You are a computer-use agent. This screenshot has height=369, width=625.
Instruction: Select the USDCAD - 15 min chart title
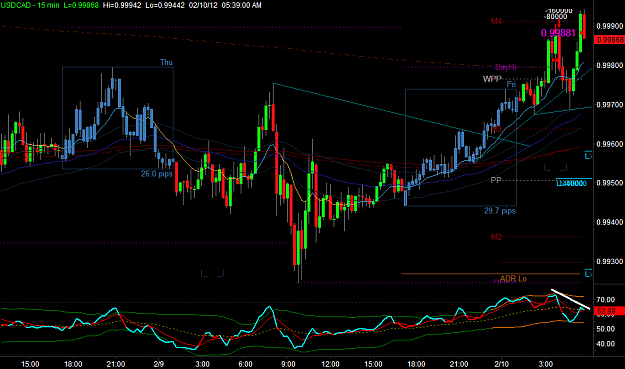pyautogui.click(x=30, y=5)
